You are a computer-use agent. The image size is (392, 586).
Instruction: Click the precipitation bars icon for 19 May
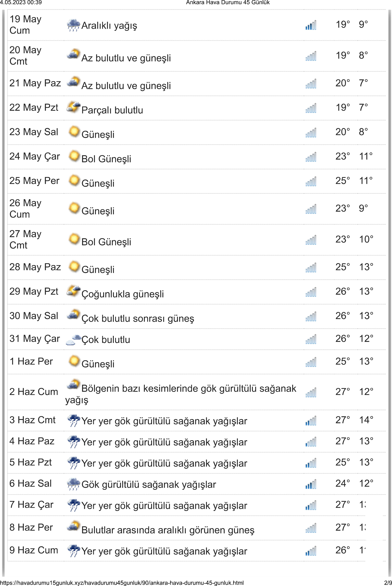click(311, 25)
